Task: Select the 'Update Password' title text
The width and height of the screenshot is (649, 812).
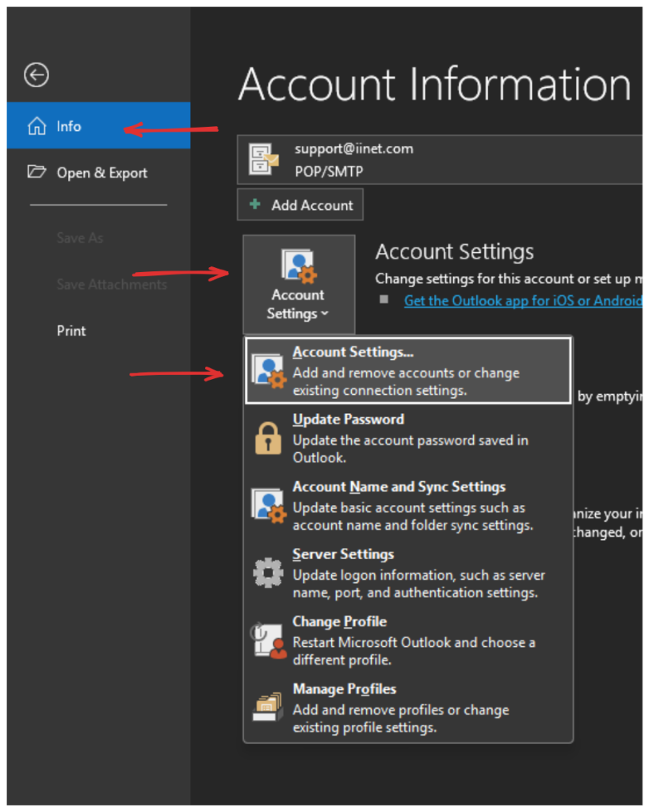Action: click(x=348, y=419)
